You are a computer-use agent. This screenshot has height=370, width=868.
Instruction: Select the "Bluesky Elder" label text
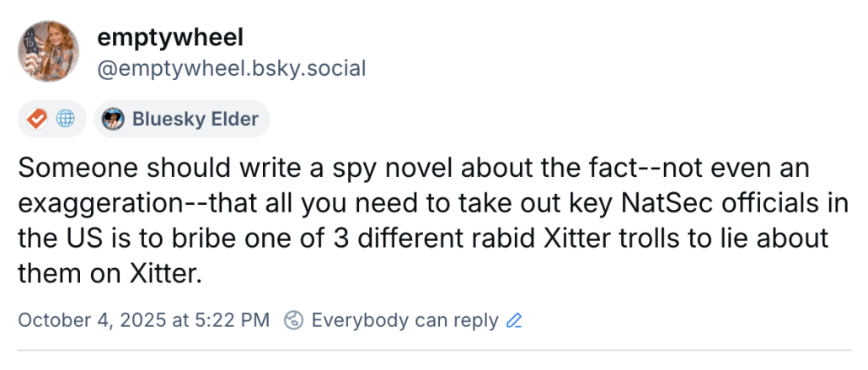coord(195,119)
